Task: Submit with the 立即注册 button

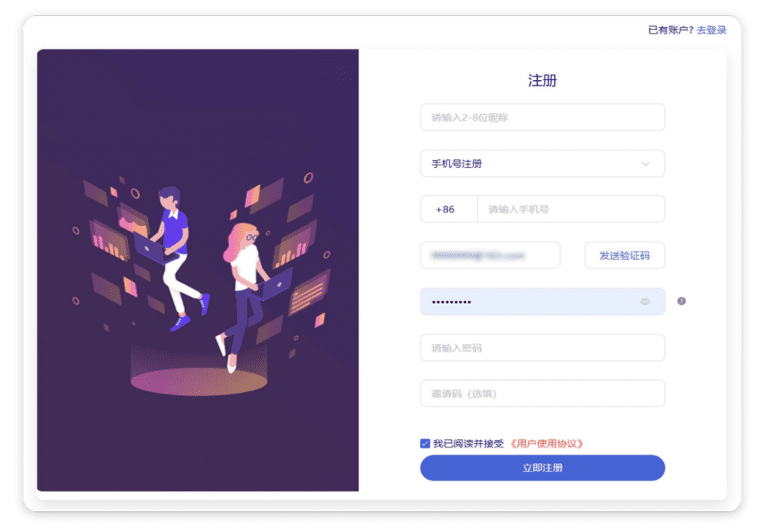Action: coord(542,468)
